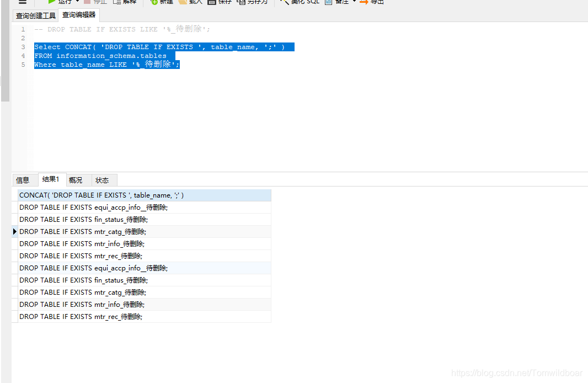
Task: Select second DROP TABLE fin_status_待删除 row
Action: point(145,280)
